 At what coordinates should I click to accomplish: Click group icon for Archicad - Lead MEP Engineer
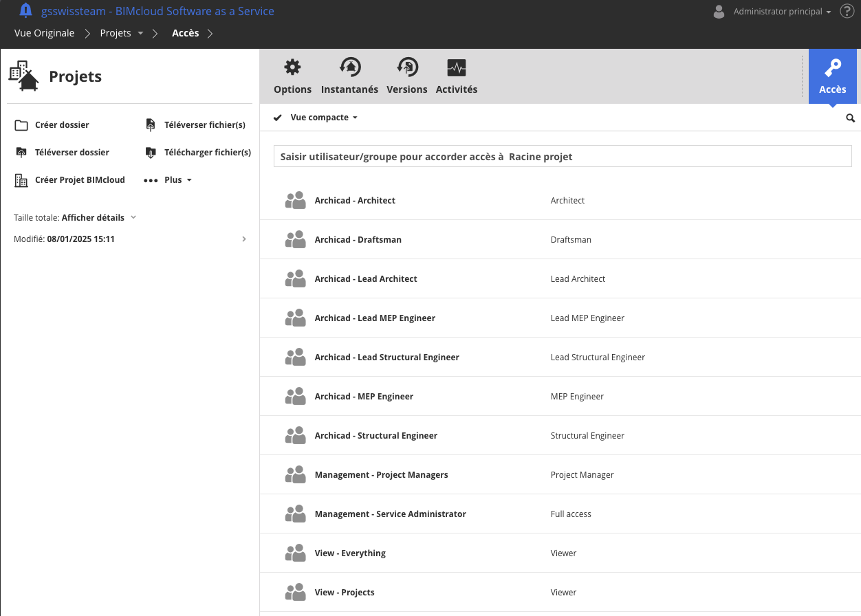(295, 318)
